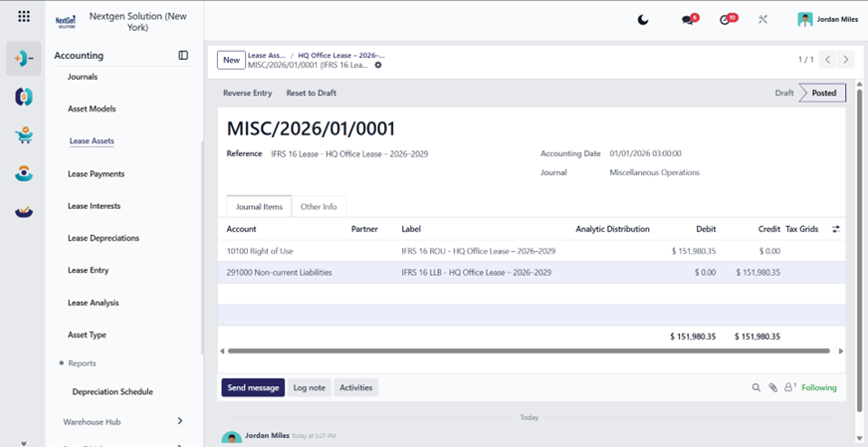Screen dimensions: 868x447
Task: Expand more apps chevron at sidebar bottom
Action: (x=24, y=443)
